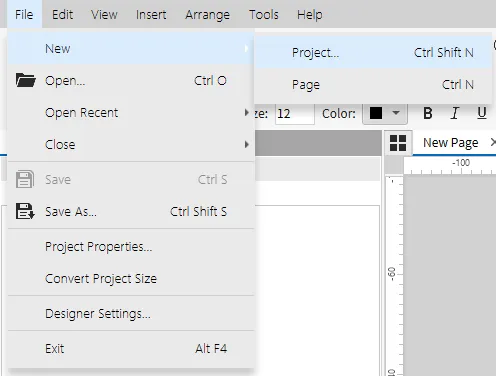The width and height of the screenshot is (496, 376).
Task: Expand the Close submenu arrow
Action: [x=246, y=145]
